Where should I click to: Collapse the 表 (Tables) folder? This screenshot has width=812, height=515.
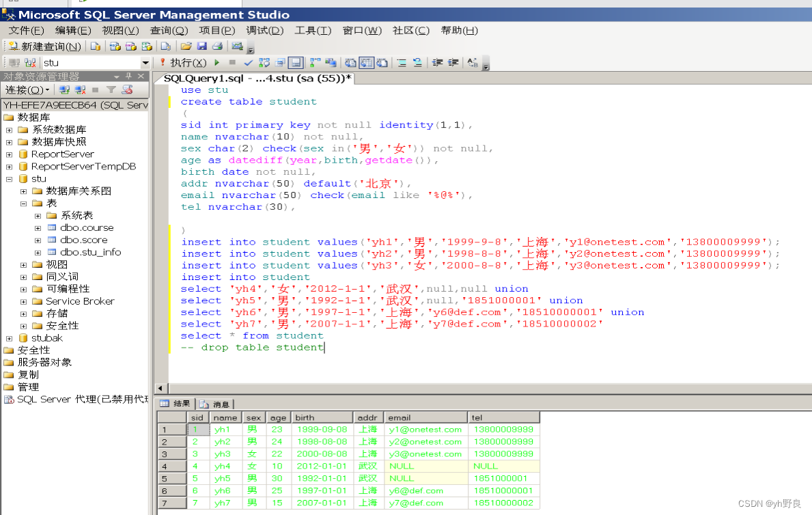tap(23, 204)
